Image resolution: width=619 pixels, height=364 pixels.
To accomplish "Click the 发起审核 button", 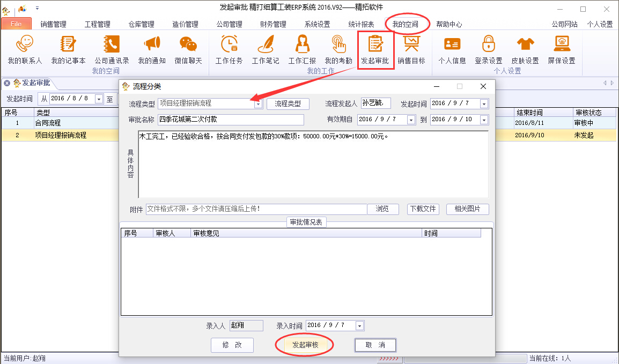I will (305, 345).
